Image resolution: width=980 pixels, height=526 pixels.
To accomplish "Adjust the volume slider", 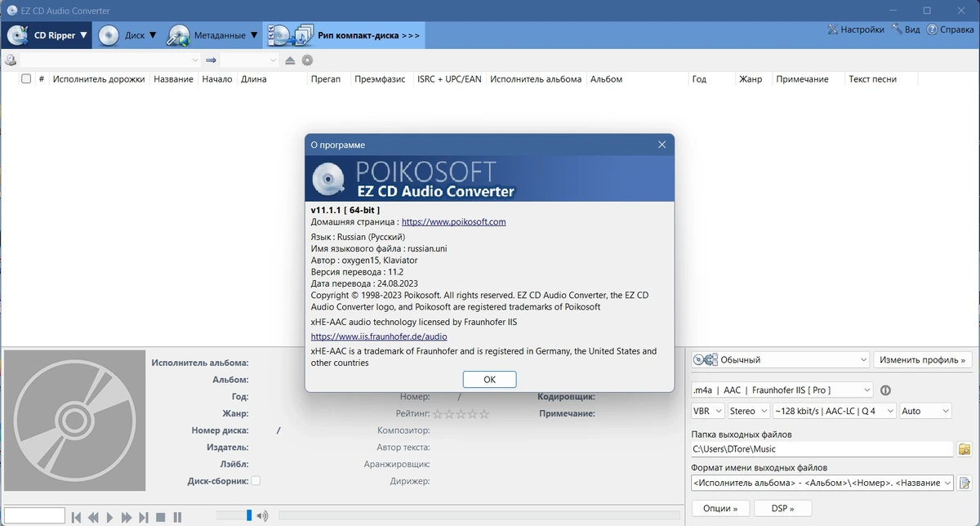I will point(249,515).
